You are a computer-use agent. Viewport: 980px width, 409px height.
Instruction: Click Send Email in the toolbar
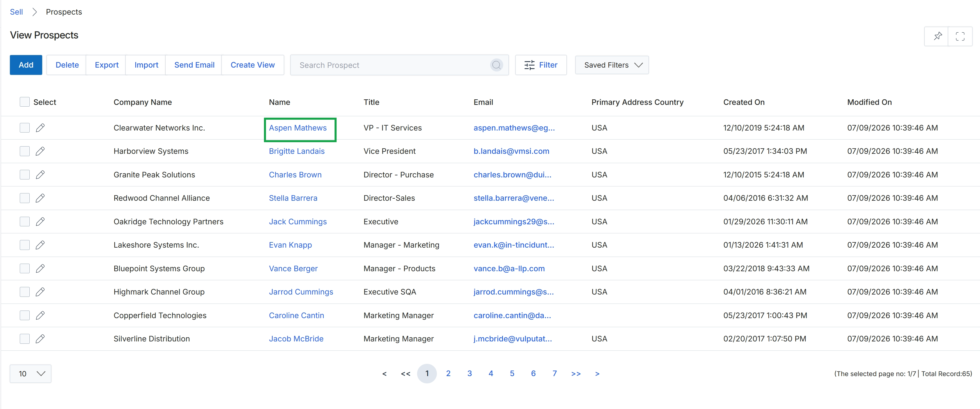click(194, 65)
